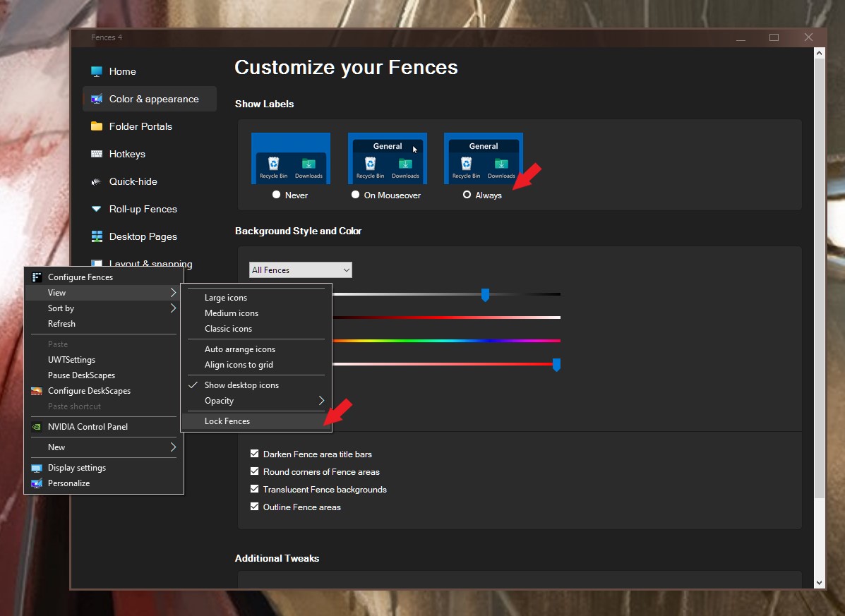
Task: Choose Large icons in View submenu
Action: 256,298
